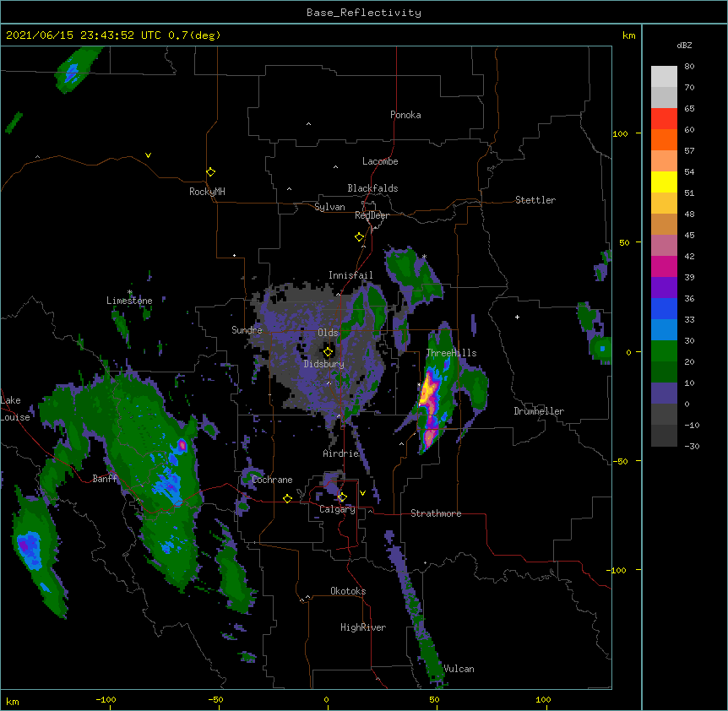Click the Didsbury city label

pyautogui.click(x=323, y=364)
